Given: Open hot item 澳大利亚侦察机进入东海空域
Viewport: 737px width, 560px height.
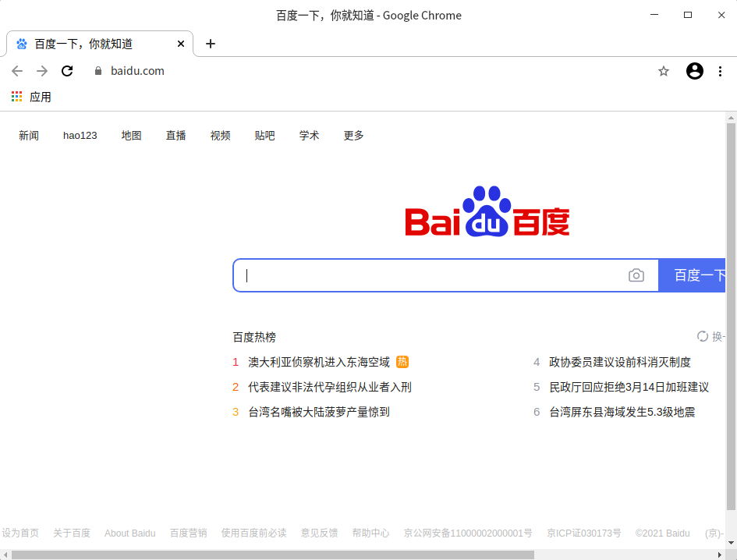Looking at the screenshot, I should point(319,362).
